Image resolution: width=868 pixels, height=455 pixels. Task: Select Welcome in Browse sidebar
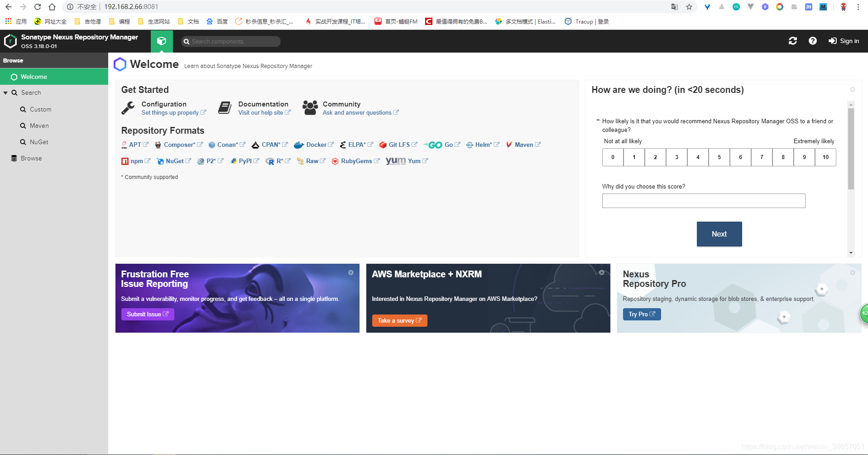pos(54,77)
